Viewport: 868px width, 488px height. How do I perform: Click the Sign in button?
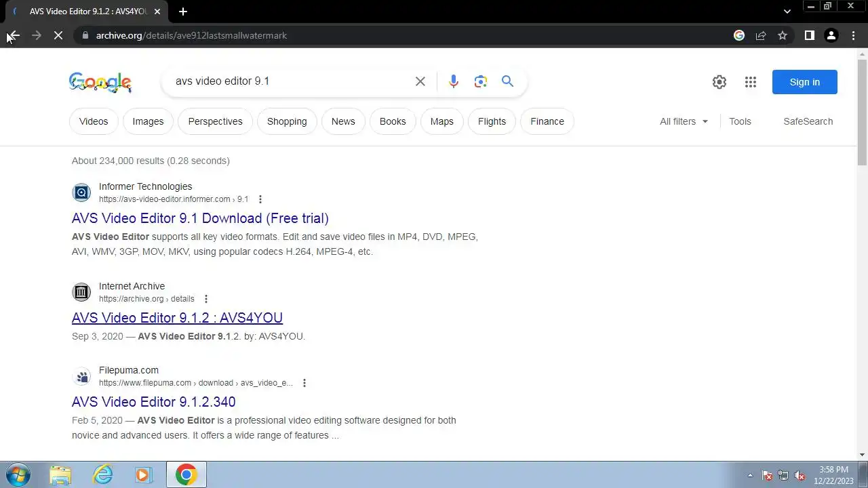805,82
